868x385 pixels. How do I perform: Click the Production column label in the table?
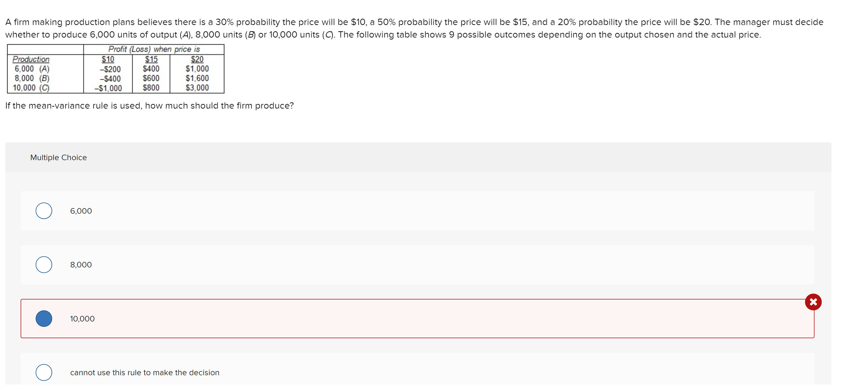[x=31, y=60]
